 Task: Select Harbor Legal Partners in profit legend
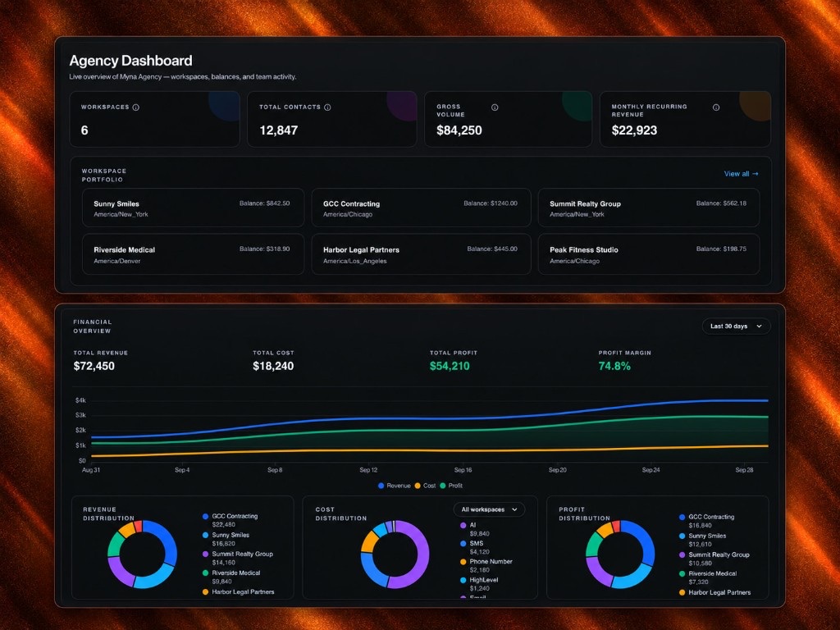tap(715, 592)
